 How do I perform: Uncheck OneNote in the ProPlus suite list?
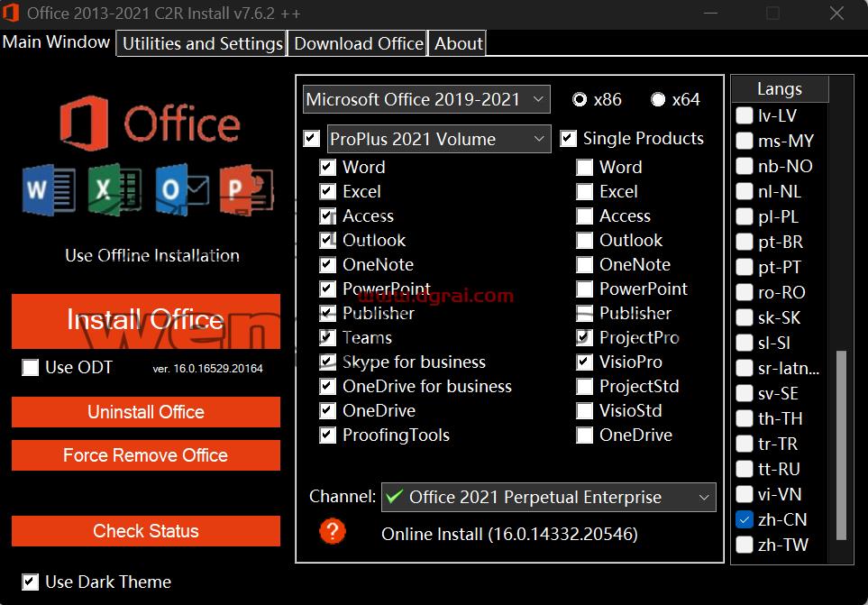[328, 264]
